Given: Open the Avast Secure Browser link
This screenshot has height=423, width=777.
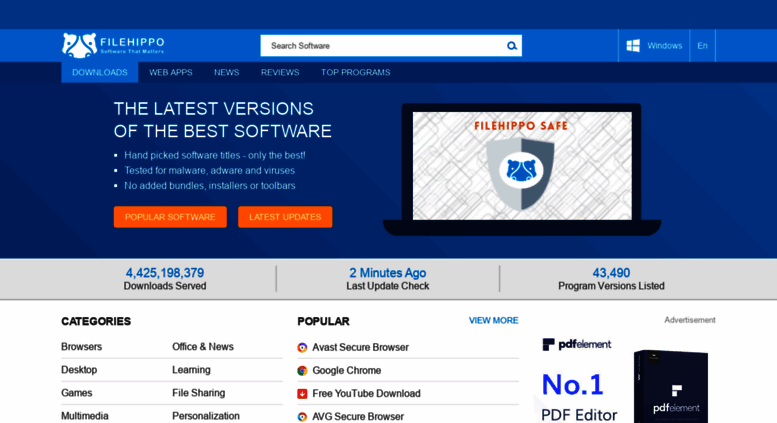Looking at the screenshot, I should click(x=360, y=347).
